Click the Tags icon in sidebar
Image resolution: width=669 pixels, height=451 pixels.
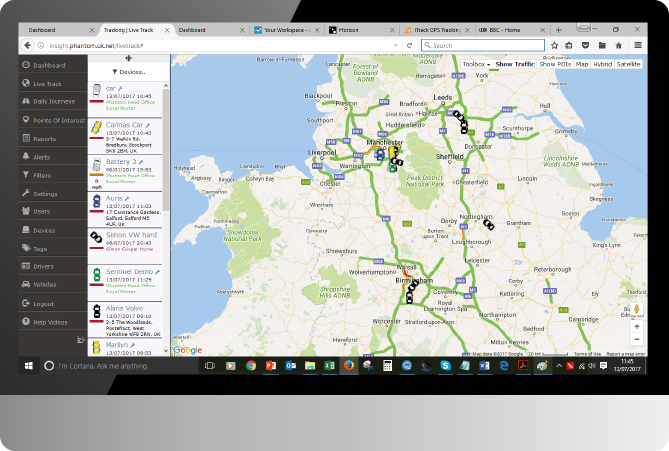click(x=26, y=248)
